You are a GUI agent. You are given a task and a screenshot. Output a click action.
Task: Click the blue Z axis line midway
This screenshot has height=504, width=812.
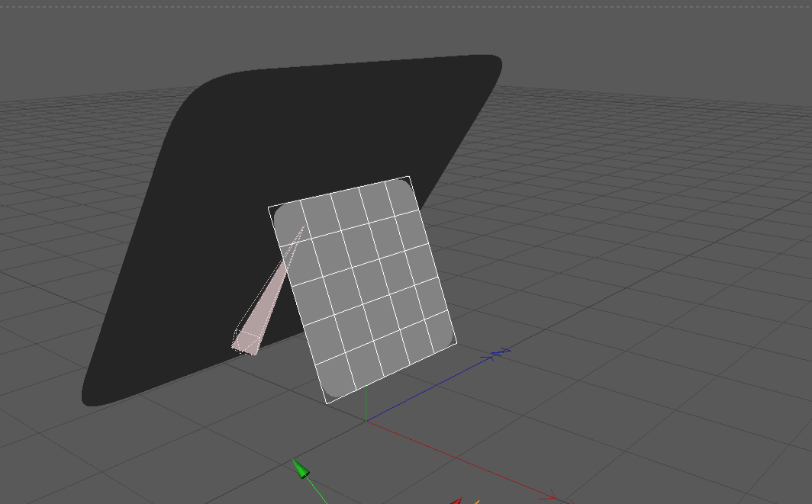[x=430, y=389]
